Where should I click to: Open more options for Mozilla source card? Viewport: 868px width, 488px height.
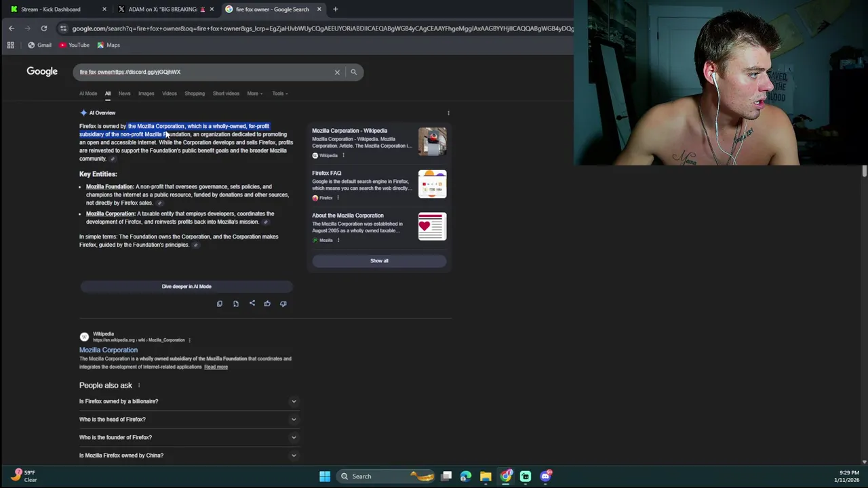click(338, 240)
